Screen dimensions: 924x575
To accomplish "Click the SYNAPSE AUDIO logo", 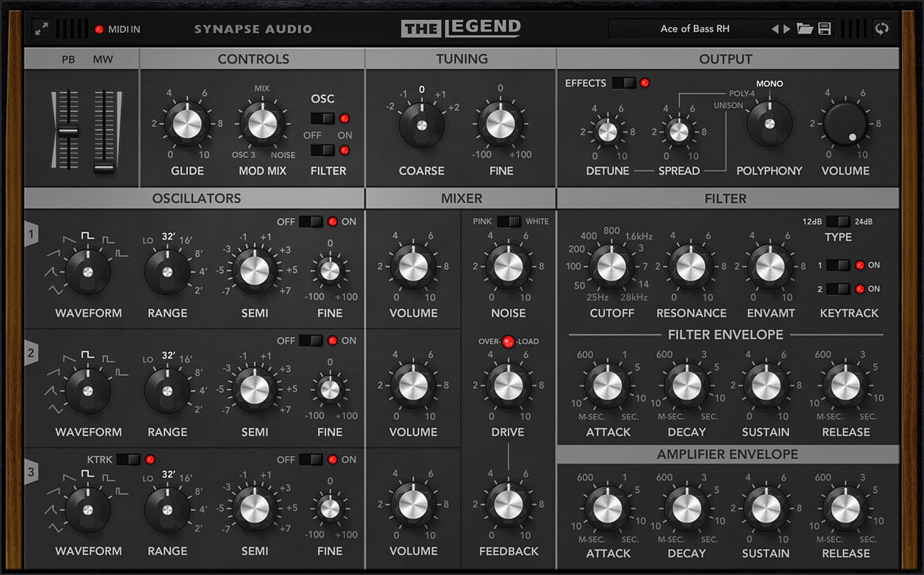I will pyautogui.click(x=254, y=29).
